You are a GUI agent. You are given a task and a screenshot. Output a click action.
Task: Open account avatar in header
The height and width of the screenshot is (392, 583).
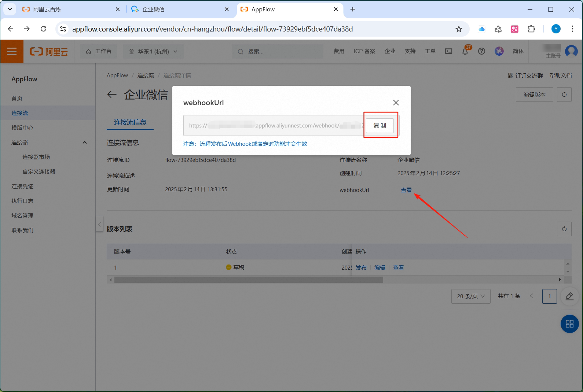571,51
